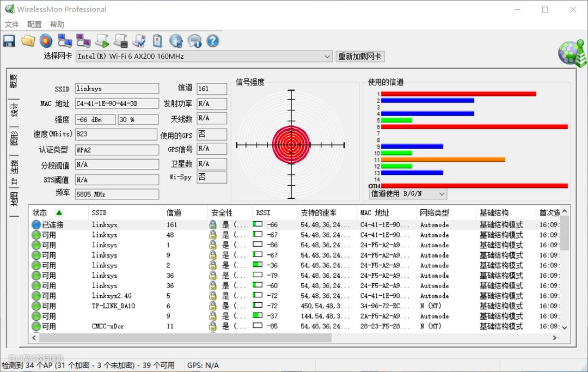Click the yellow folder open icon
The image size is (588, 372).
(x=28, y=41)
